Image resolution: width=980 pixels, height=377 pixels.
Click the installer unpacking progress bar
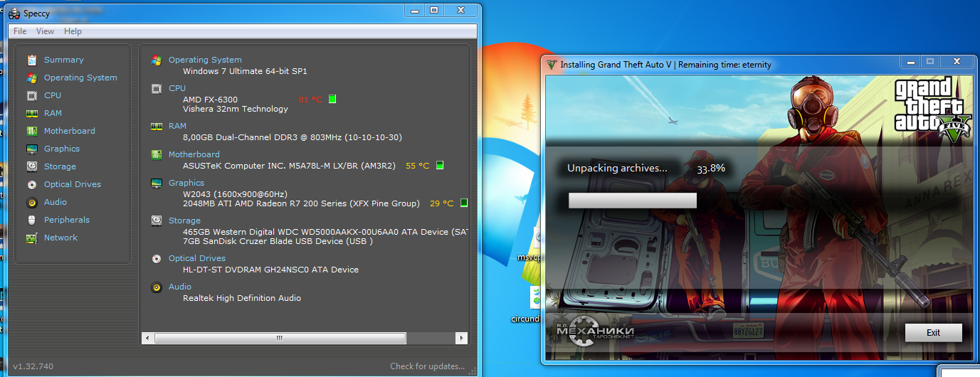click(x=633, y=201)
